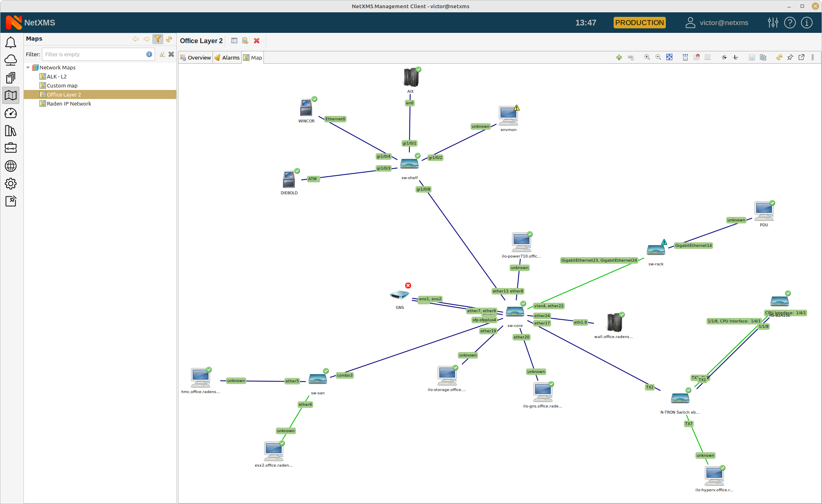This screenshot has width=822, height=504.
Task: Open Alarms perspective bell icon in sidebar
Action: [x=11, y=43]
